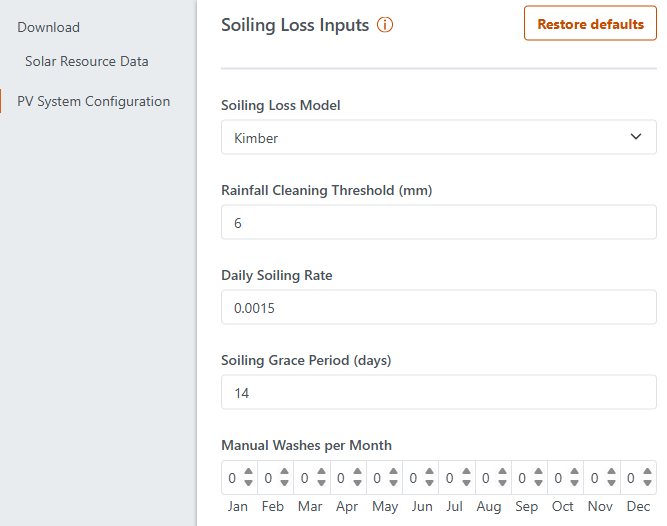The width and height of the screenshot is (667, 526).
Task: Decrease February manual washes with down arrow
Action: coord(285,483)
